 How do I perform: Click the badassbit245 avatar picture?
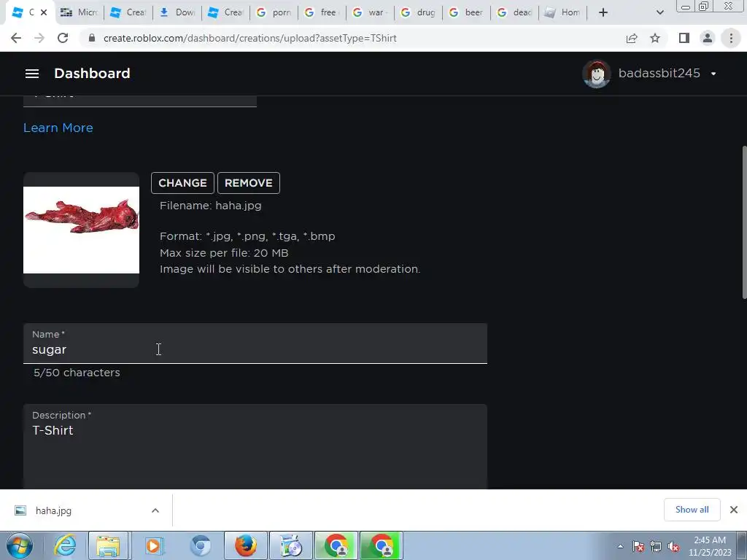(x=597, y=74)
